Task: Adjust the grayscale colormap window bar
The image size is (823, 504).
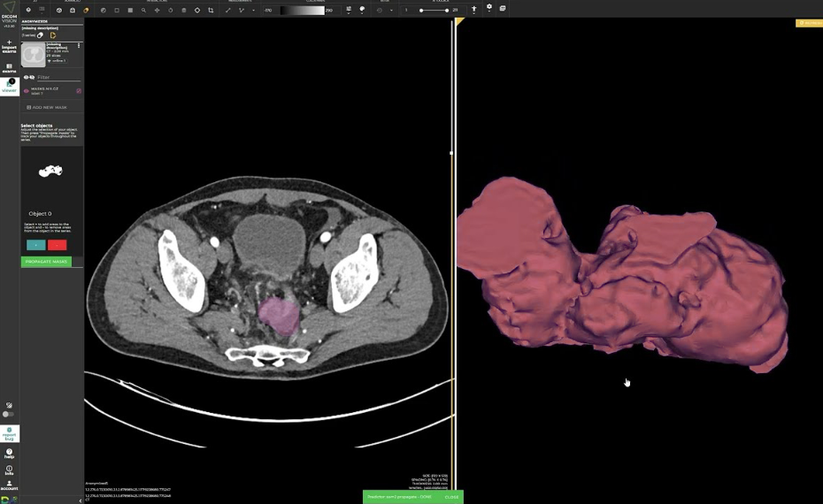Action: tap(302, 11)
